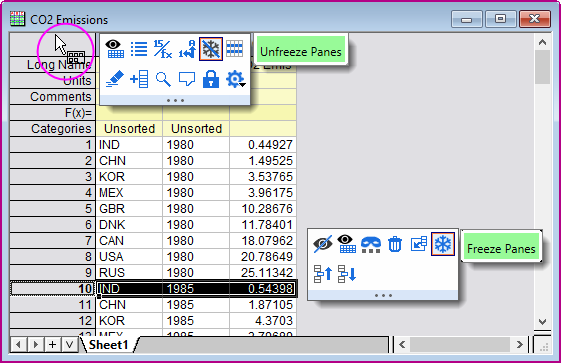Click the vertical scrollbar down arrow
Image resolution: width=561 pixels, height=363 pixels.
542,322
